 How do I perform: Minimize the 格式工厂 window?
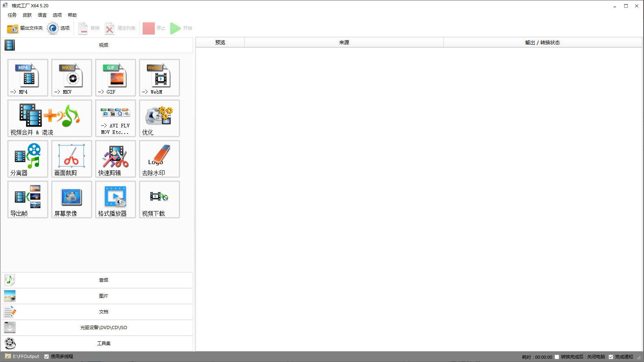pos(615,6)
